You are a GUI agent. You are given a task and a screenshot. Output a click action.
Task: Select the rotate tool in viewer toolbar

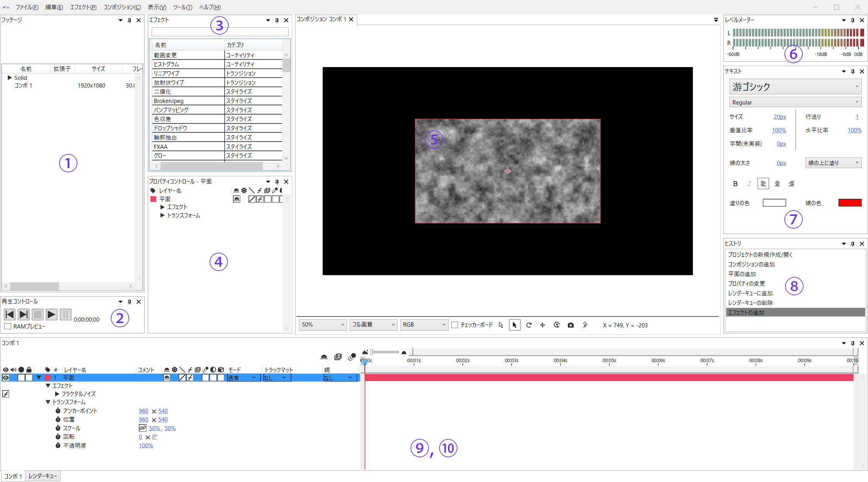[x=529, y=325]
